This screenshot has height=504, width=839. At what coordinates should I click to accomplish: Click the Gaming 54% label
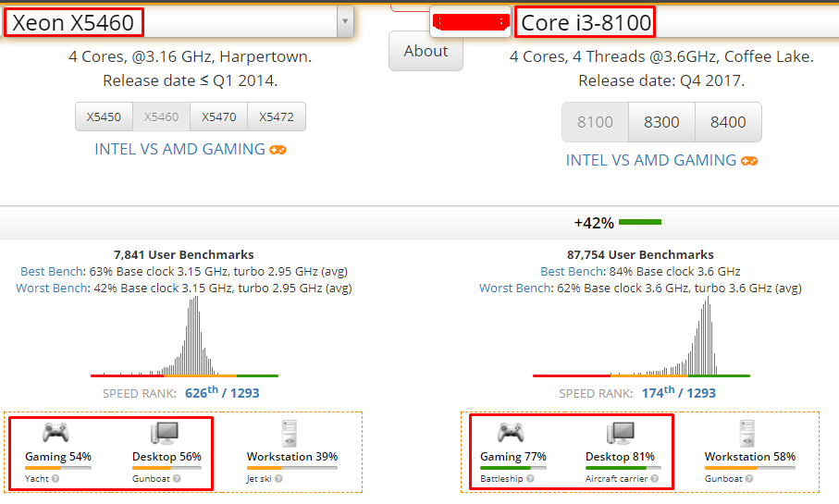point(58,457)
